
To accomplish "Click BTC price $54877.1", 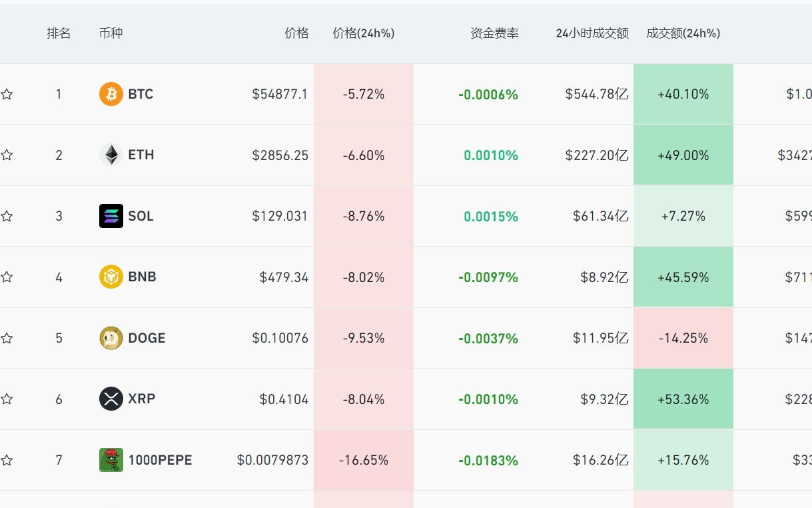I will pos(280,94).
